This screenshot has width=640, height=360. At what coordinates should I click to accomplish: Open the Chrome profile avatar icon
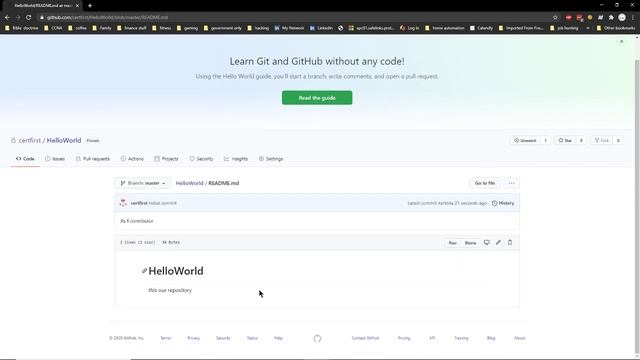pyautogui.click(x=622, y=18)
